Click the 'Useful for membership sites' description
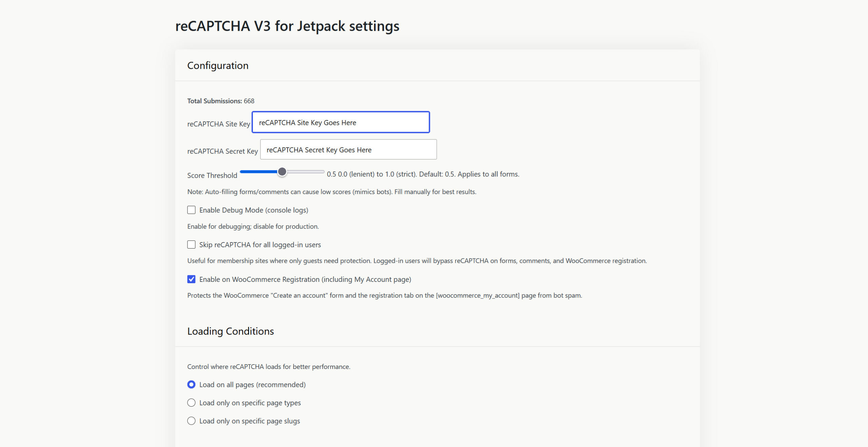This screenshot has width=868, height=447. point(417,261)
